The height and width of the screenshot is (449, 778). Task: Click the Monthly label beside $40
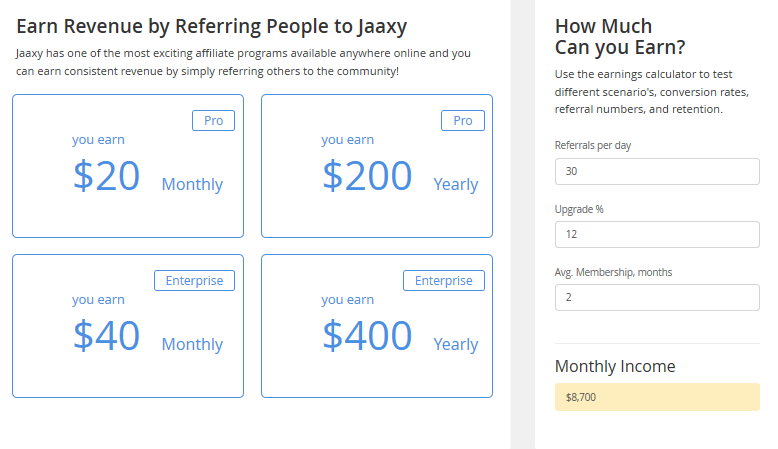click(193, 344)
